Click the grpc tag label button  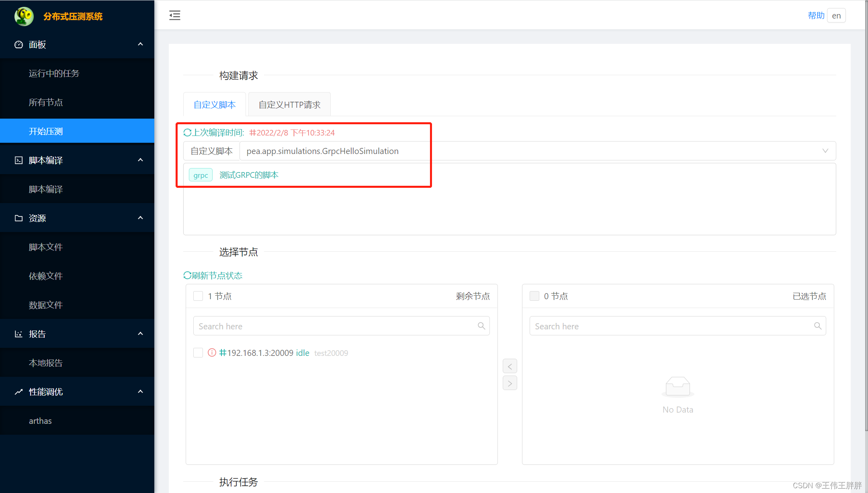coord(200,174)
